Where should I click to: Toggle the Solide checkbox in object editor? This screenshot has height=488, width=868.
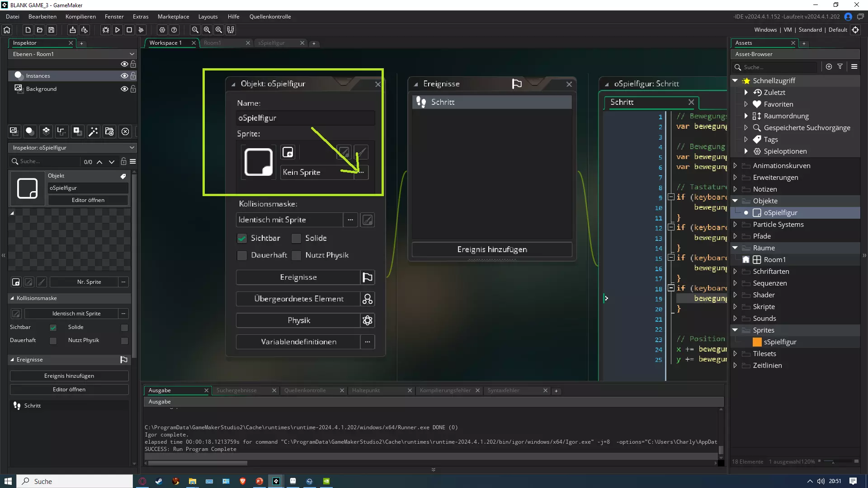tap(297, 238)
